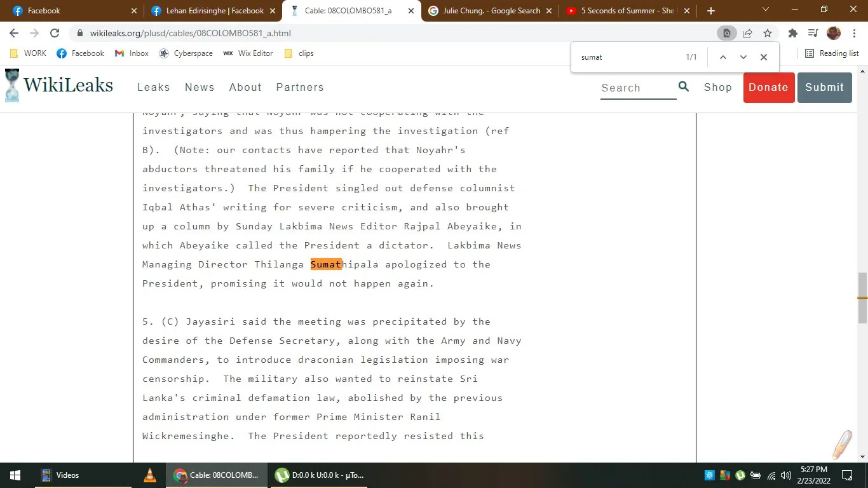The height and width of the screenshot is (488, 868).
Task: Close the find bar
Action: (764, 57)
